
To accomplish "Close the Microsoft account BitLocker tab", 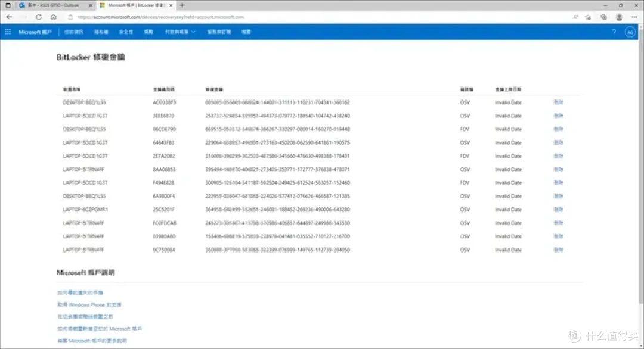I will point(171,5).
